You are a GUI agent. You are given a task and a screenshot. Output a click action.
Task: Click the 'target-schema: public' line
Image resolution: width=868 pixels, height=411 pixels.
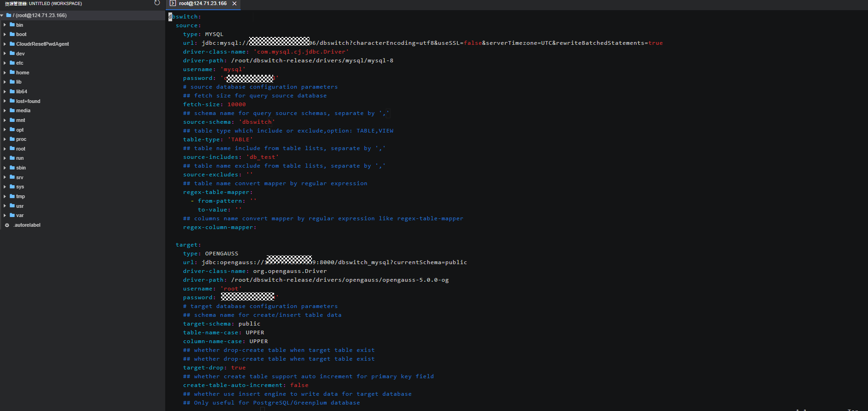(x=221, y=324)
